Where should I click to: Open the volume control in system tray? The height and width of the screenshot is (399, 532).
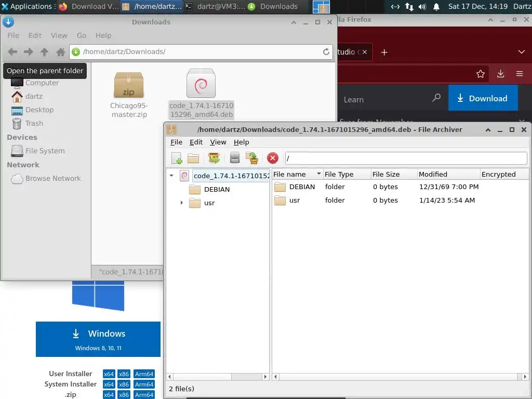pos(422,6)
